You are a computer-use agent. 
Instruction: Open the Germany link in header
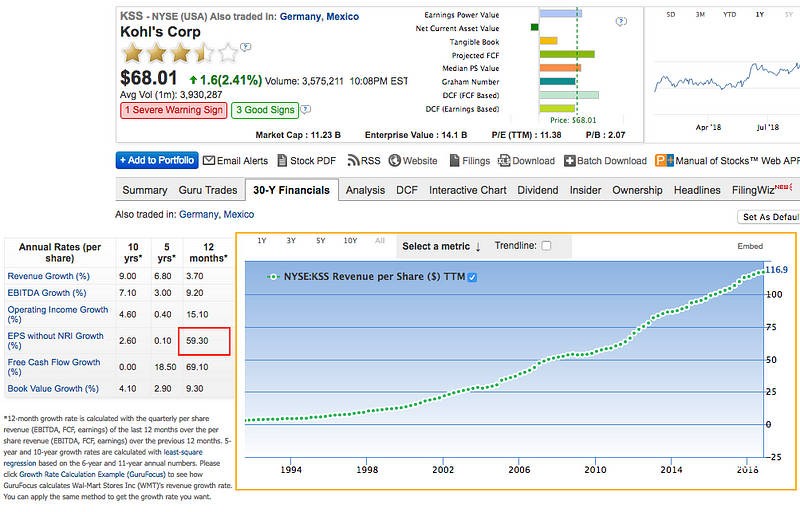[301, 17]
